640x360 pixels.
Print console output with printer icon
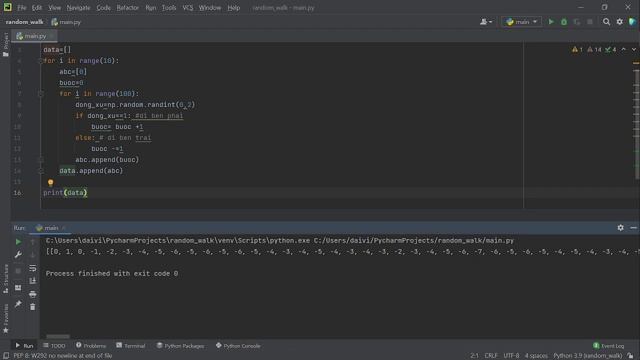(33, 294)
